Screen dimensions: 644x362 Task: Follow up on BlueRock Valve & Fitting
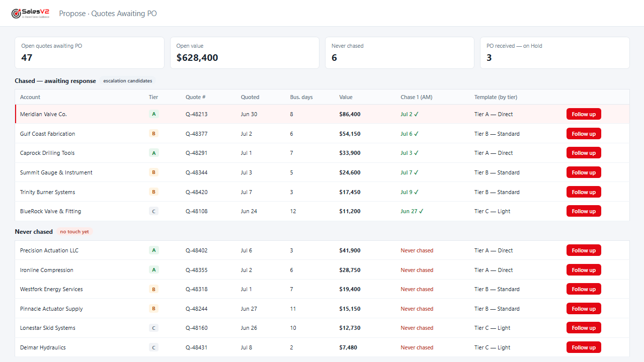pos(584,211)
